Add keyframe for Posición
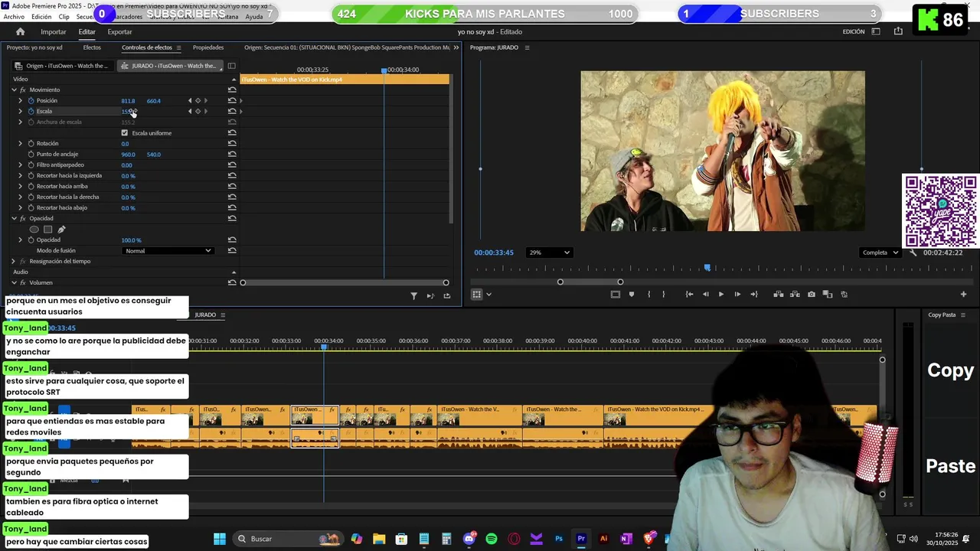 click(x=198, y=100)
